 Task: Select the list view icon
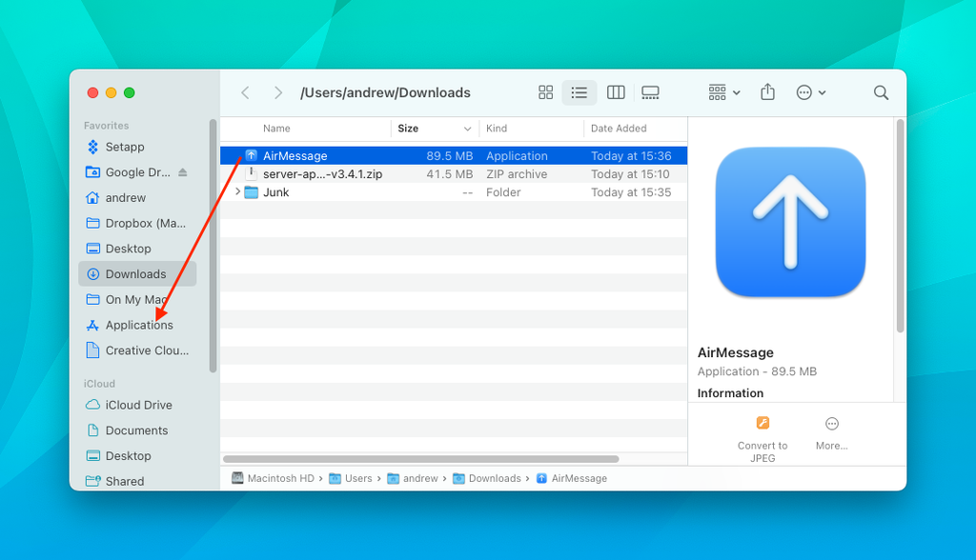point(579,92)
